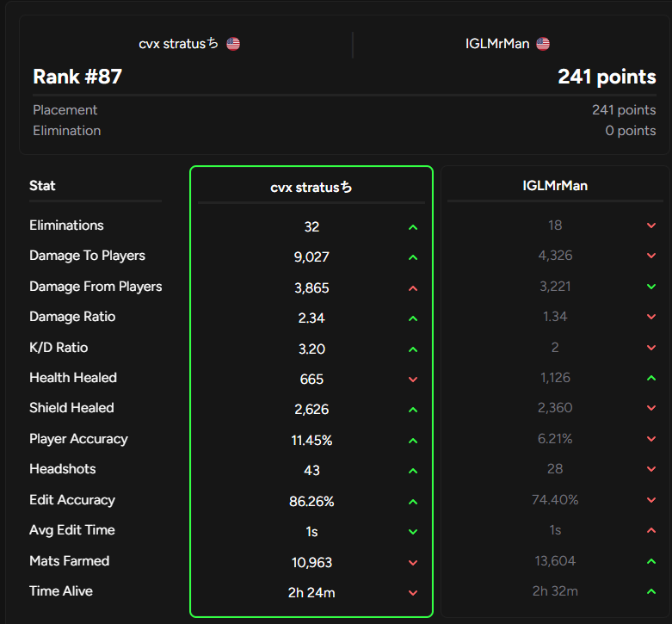Click red arrow beside Edit Accuracy 74.40%
This screenshot has height=624, width=672.
tap(651, 500)
